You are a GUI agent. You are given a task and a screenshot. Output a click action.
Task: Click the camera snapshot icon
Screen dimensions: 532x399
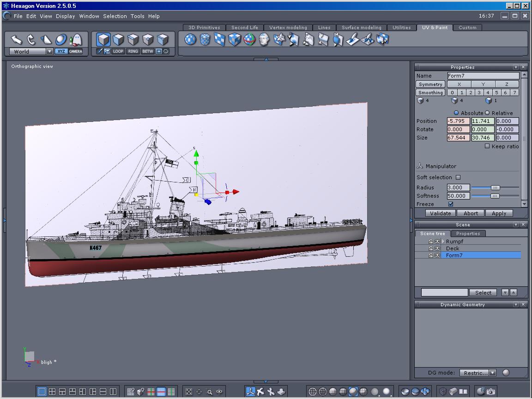pyautogui.click(x=491, y=392)
